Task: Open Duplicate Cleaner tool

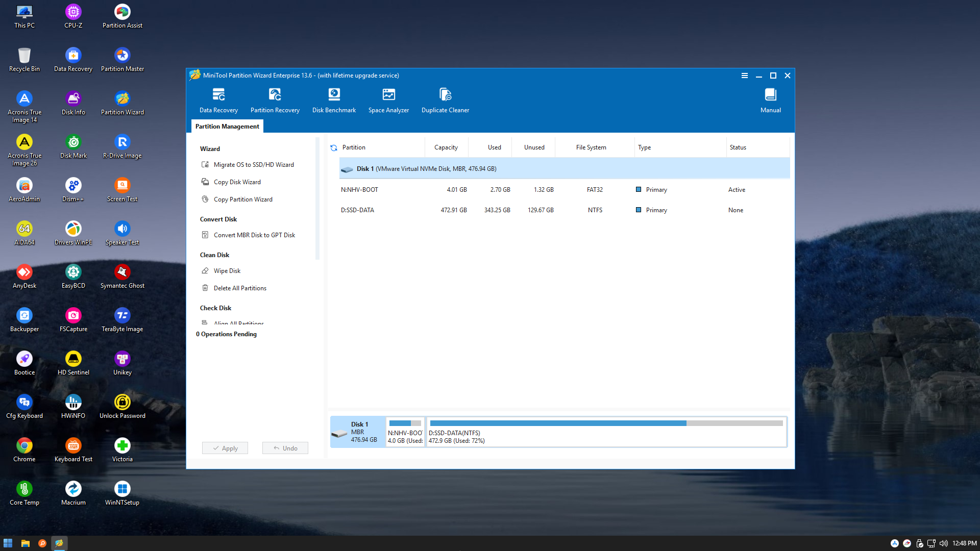Action: 445,101
